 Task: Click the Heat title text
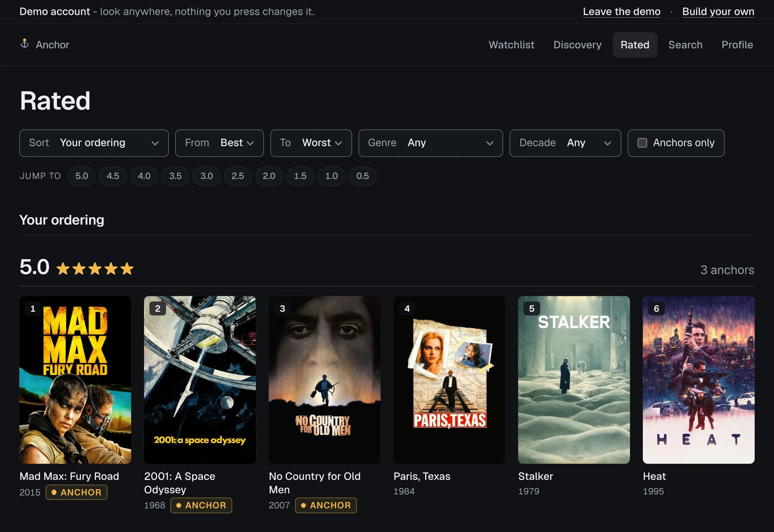point(654,476)
